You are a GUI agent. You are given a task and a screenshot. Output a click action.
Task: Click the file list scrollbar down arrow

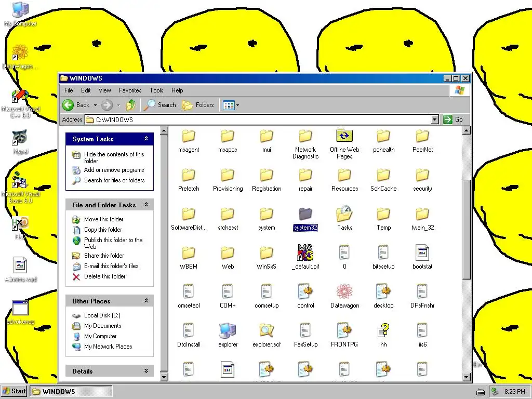467,377
